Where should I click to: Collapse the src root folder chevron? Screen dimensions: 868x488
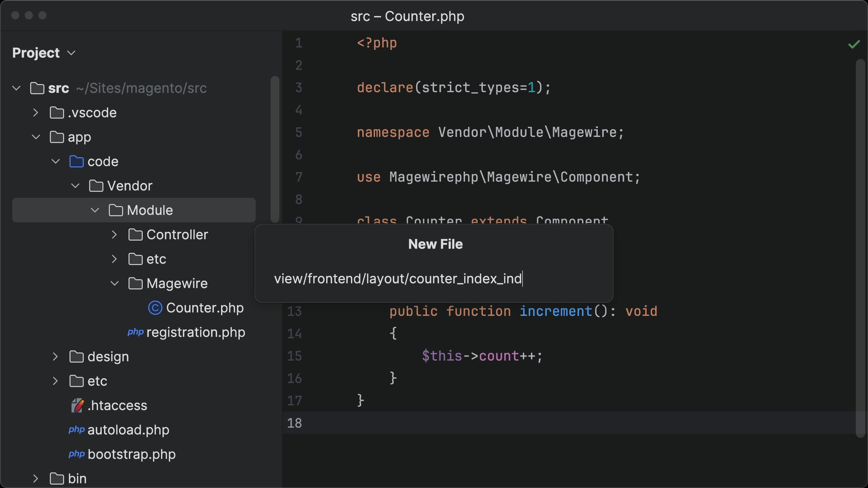17,88
